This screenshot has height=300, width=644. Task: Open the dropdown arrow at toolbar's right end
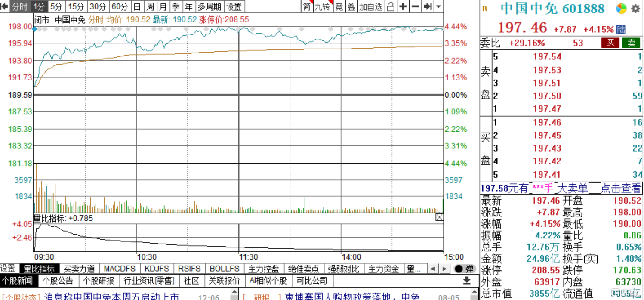pyautogui.click(x=438, y=6)
